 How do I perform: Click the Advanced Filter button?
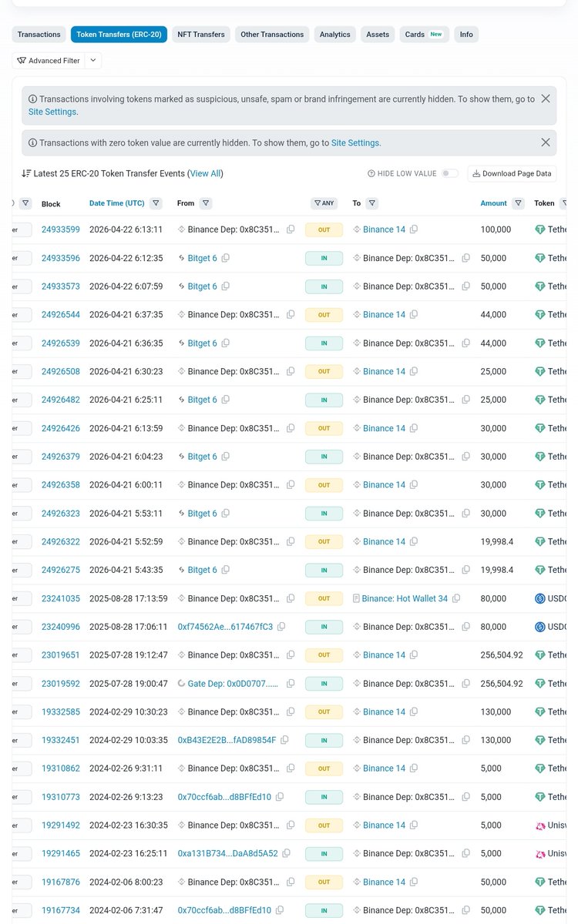(48, 60)
